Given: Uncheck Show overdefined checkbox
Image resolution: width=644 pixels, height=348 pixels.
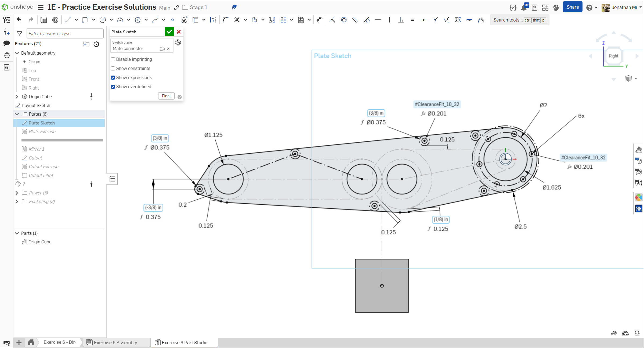Looking at the screenshot, I should coord(113,87).
